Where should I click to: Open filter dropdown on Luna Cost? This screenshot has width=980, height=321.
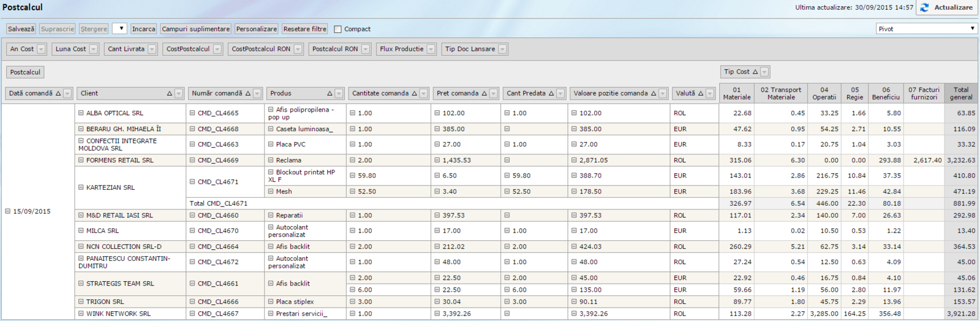[93, 49]
